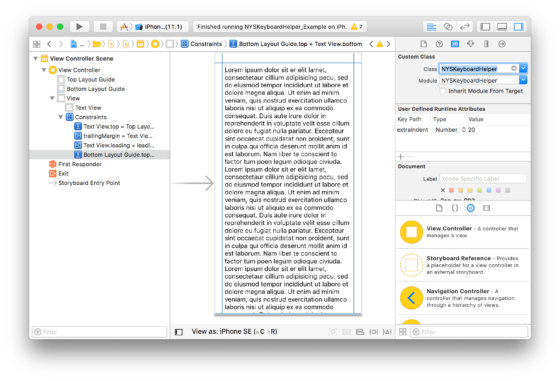Open the Class dropdown arrow
The image size is (560, 381).
[x=523, y=68]
